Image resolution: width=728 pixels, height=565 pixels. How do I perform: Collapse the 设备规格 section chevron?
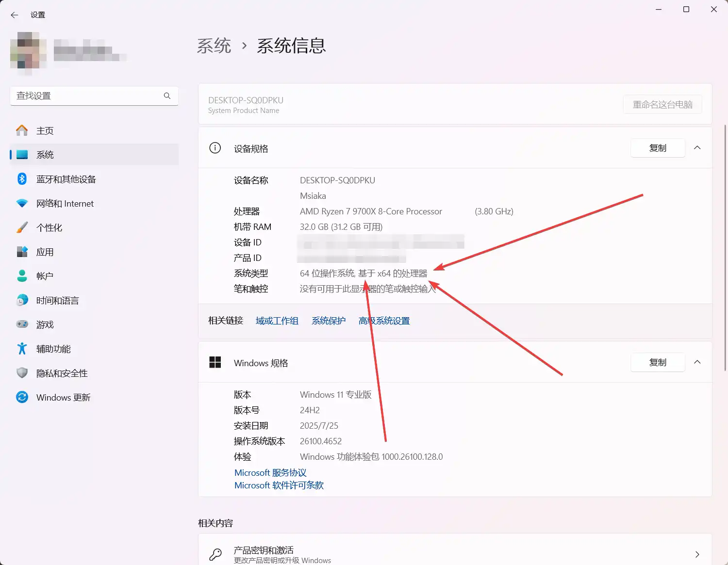point(697,148)
